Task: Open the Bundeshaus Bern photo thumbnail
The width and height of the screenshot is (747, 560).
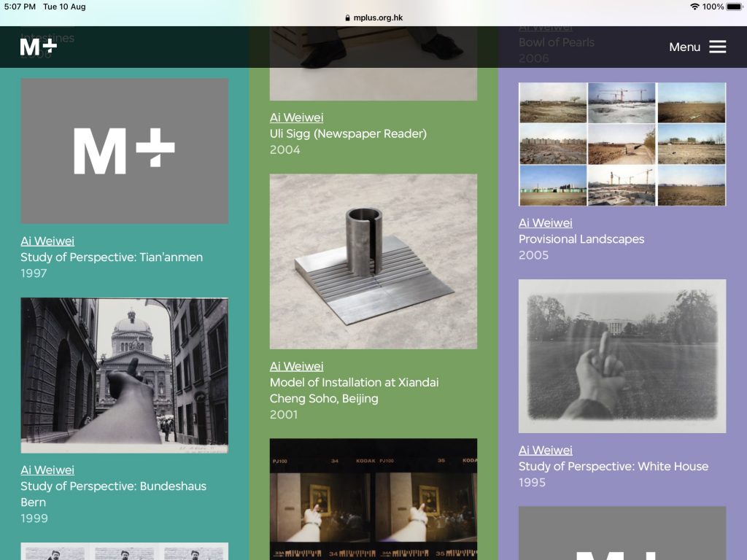Action: click(124, 376)
